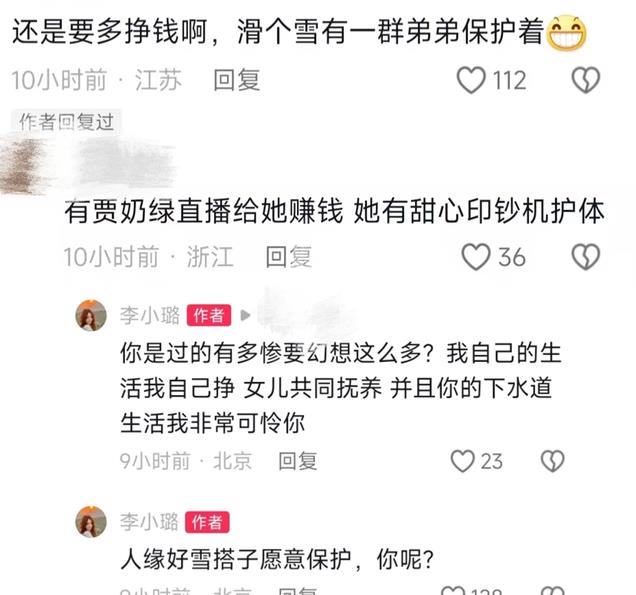Dislike the Jiangsu comment with broken heart

click(585, 80)
